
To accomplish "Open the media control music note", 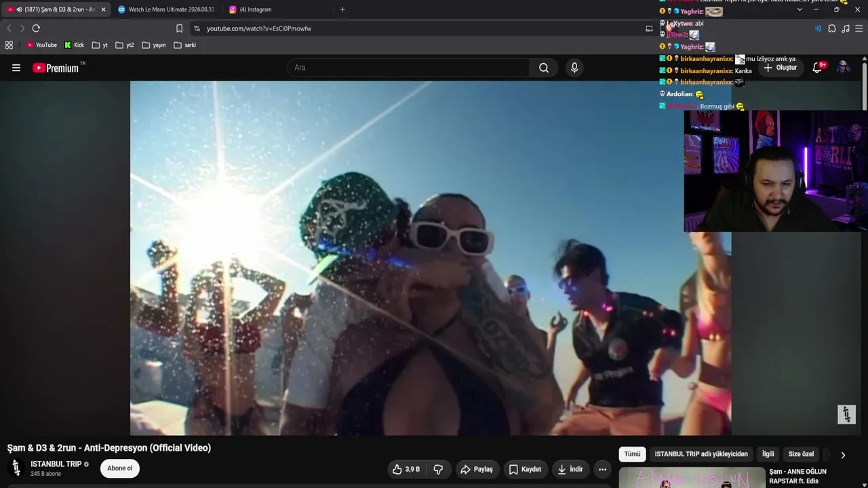I will pos(846,28).
